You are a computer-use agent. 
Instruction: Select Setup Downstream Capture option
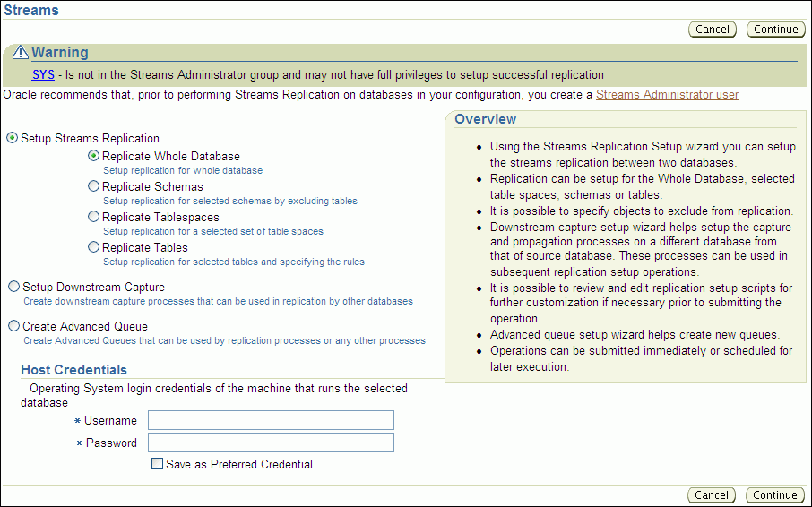13,287
